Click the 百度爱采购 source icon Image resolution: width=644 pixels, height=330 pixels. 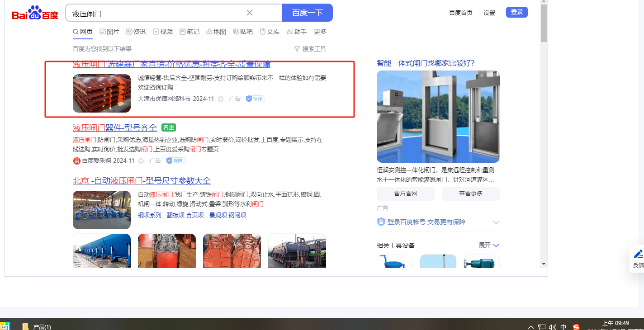77,160
